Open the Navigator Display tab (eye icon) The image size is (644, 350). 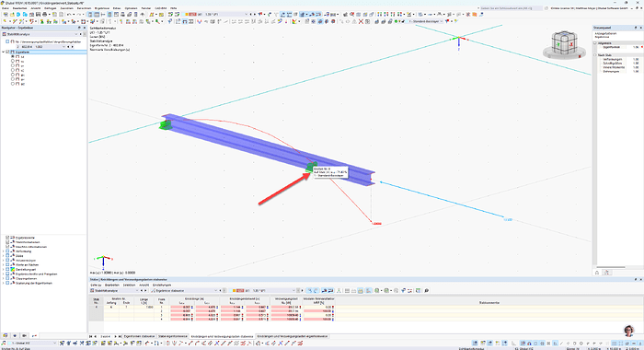coord(15,336)
